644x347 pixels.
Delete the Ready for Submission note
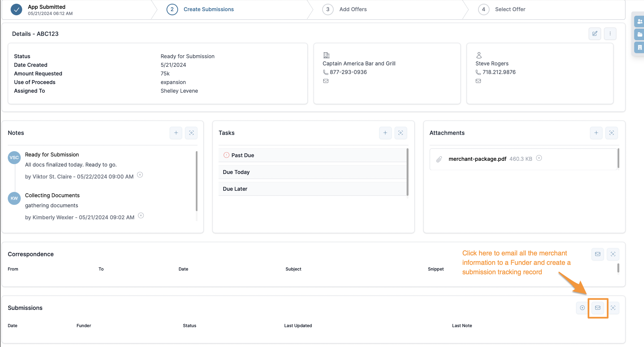140,175
